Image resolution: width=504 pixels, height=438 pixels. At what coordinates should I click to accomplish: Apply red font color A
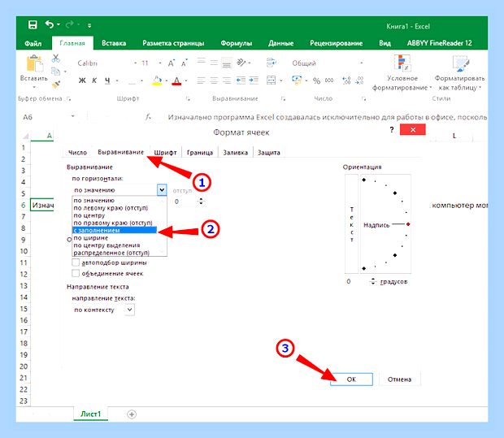point(176,80)
